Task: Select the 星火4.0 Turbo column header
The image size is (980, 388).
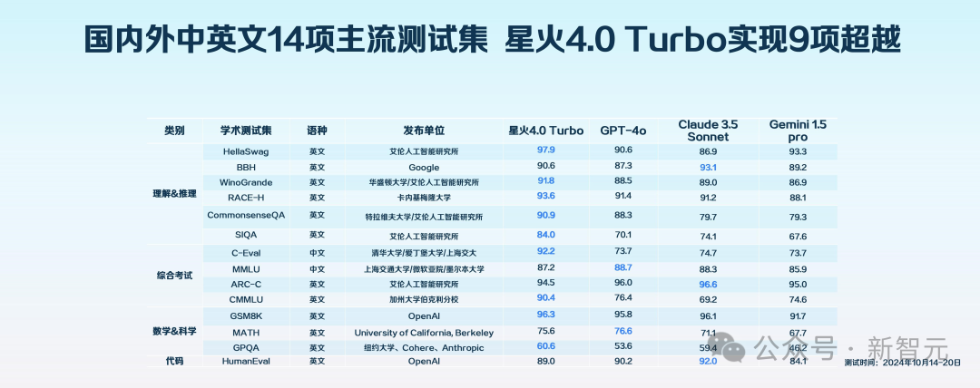Action: click(545, 131)
